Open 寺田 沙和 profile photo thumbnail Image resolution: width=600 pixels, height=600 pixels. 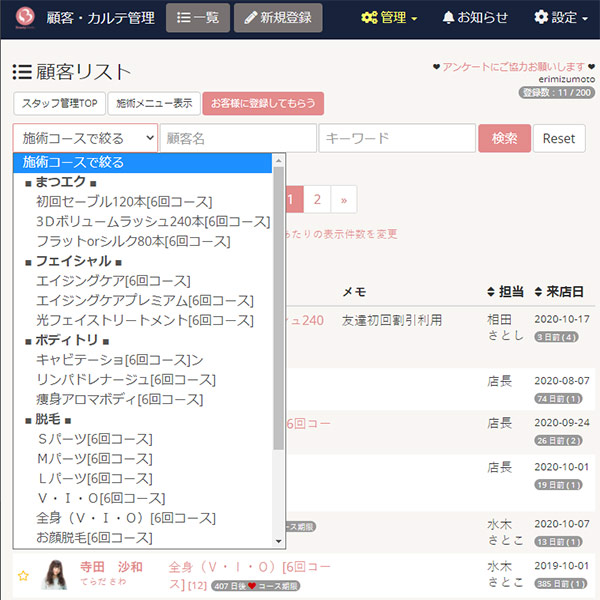(x=56, y=574)
